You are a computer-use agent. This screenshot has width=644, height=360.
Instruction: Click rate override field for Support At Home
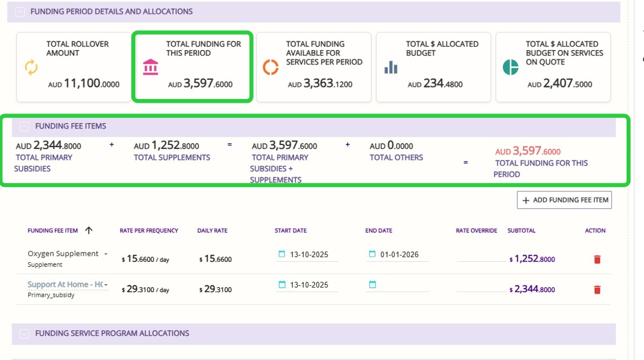coord(481,286)
